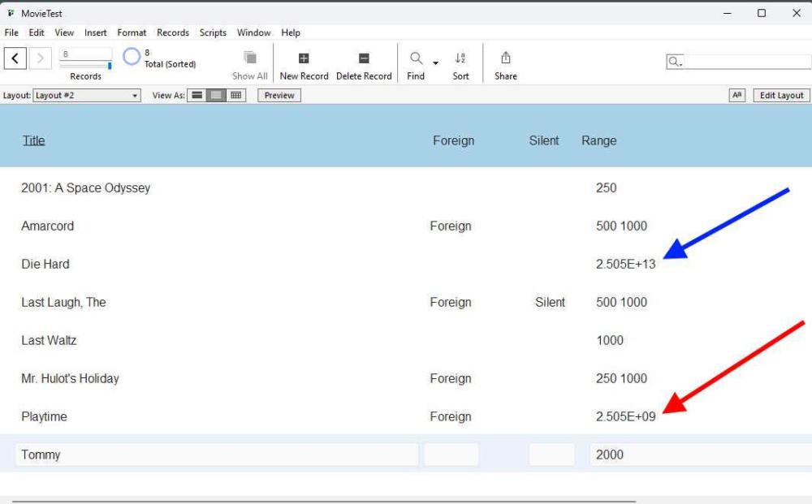812x504 pixels.
Task: Switch to List view mode
Action: (x=216, y=95)
